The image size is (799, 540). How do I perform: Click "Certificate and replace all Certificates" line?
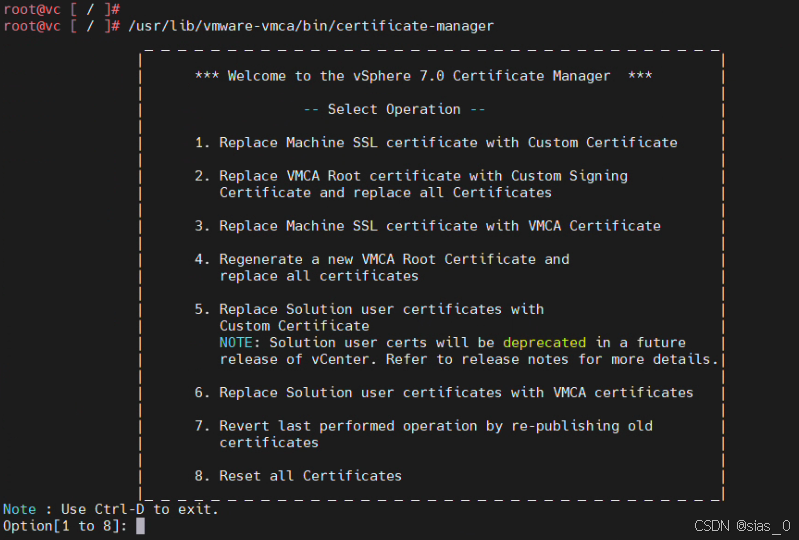(x=386, y=193)
